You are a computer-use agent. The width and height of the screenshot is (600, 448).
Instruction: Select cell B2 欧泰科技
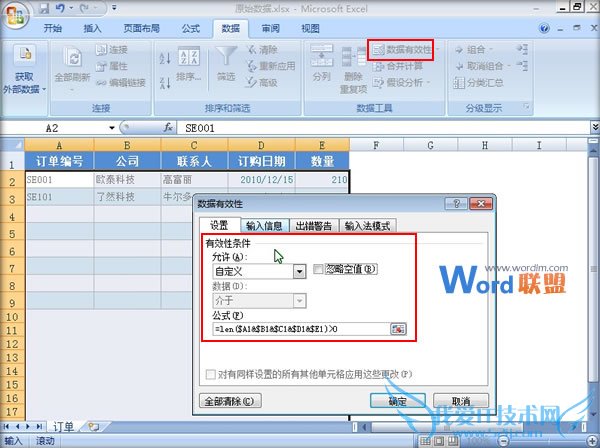click(x=127, y=179)
